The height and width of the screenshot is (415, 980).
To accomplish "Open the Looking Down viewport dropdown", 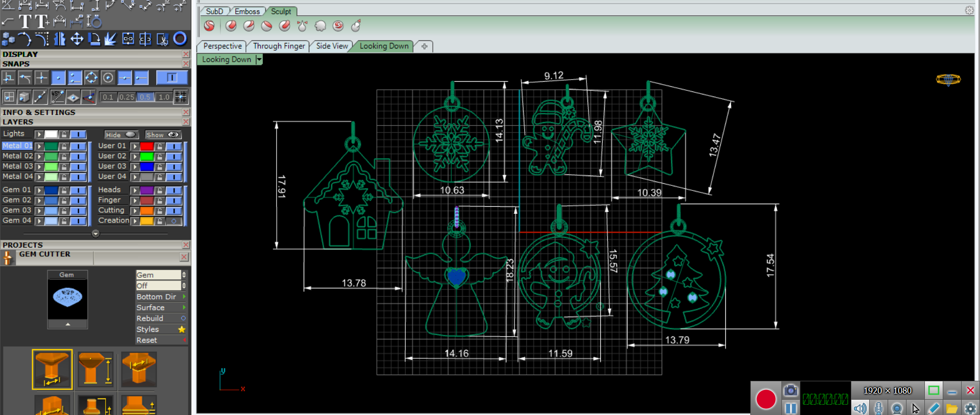I will pos(259,60).
